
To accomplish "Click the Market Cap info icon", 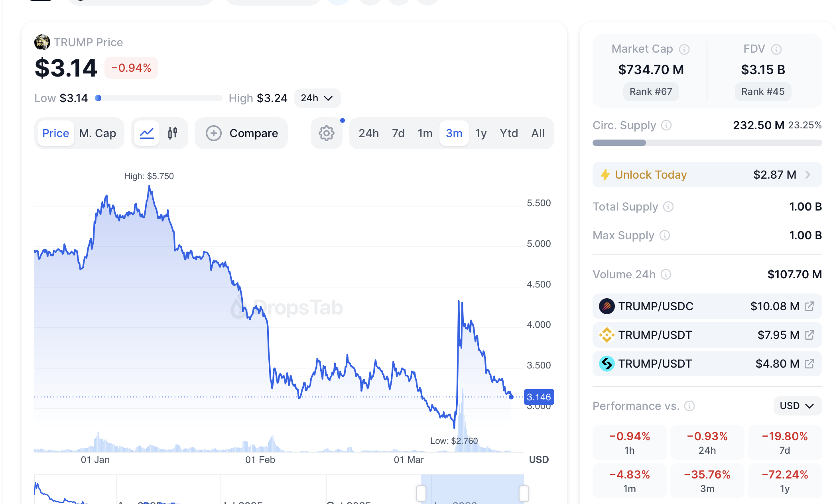I will [684, 49].
